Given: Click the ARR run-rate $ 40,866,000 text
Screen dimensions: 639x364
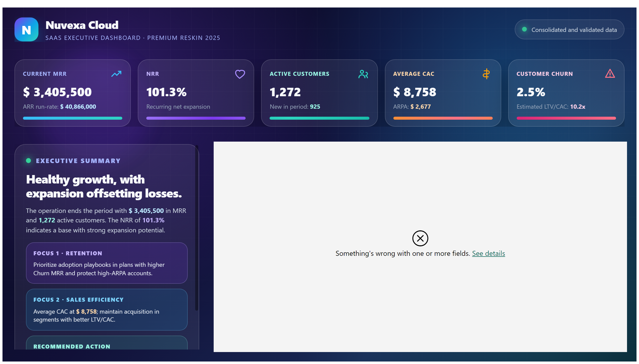Looking at the screenshot, I should [60, 107].
